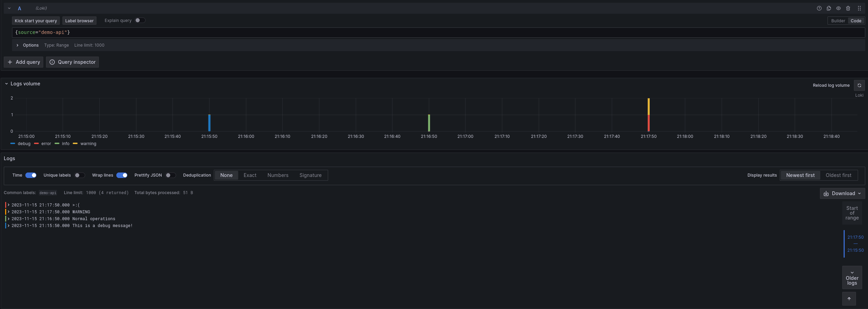Image resolution: width=868 pixels, height=309 pixels.
Task: Collapse the Logs volume panel
Action: 6,83
